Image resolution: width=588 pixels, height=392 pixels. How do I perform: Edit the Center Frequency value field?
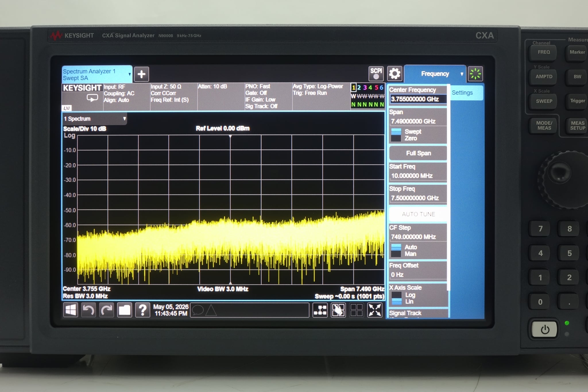(x=418, y=99)
